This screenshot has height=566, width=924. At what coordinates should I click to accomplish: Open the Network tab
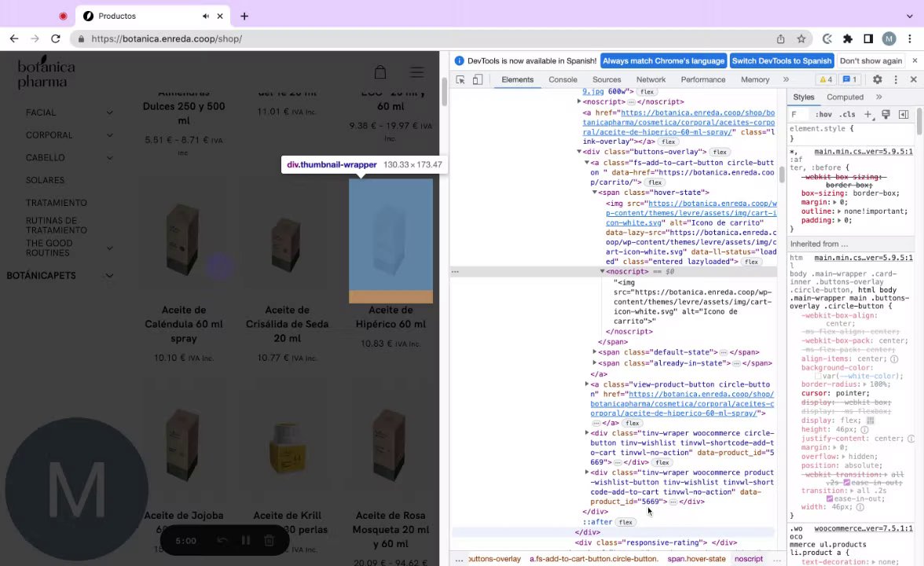click(x=651, y=79)
